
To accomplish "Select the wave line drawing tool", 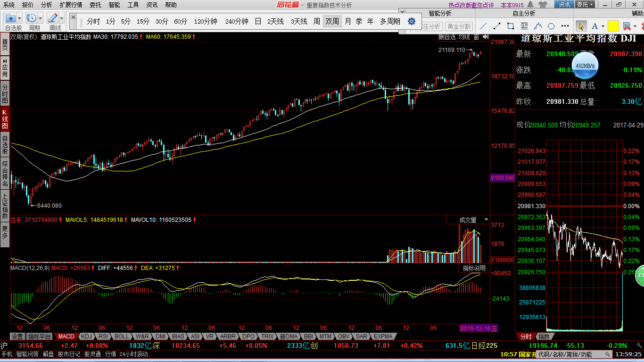I will tap(538, 26).
